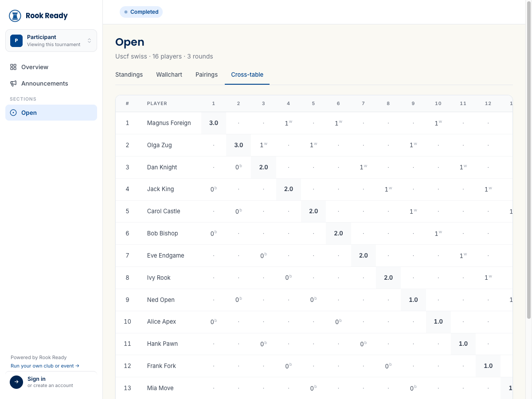Click player name Frank Fork
Viewport: 532px width, 399px height.
(x=161, y=366)
